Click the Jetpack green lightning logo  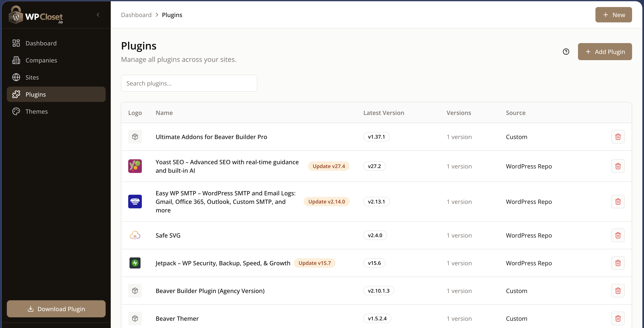click(135, 263)
